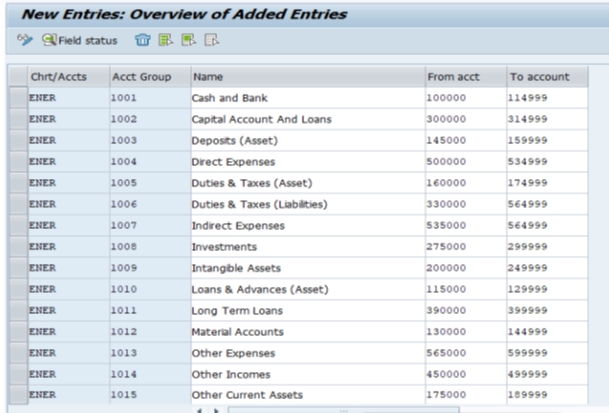Click From acct value 100000
This screenshot has width=609, height=413.
[x=466, y=98]
